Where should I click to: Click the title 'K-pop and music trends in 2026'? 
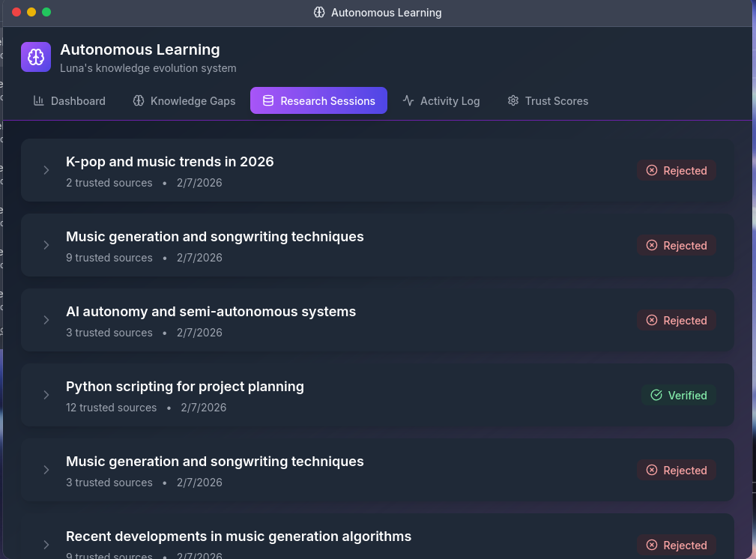coord(170,162)
